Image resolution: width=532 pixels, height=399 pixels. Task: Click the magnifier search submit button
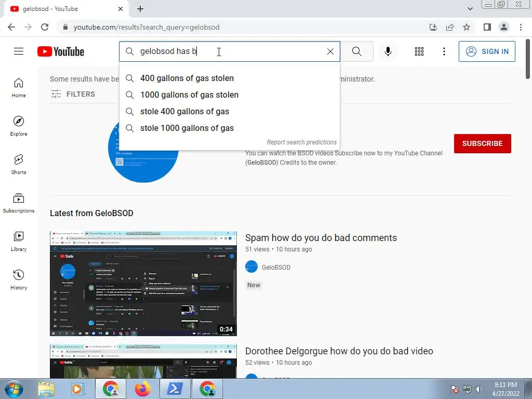point(356,51)
